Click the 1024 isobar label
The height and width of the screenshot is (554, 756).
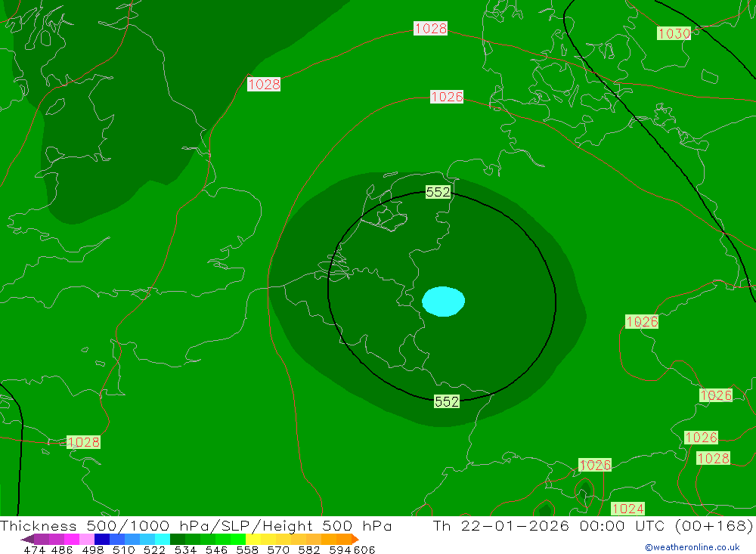tap(627, 508)
